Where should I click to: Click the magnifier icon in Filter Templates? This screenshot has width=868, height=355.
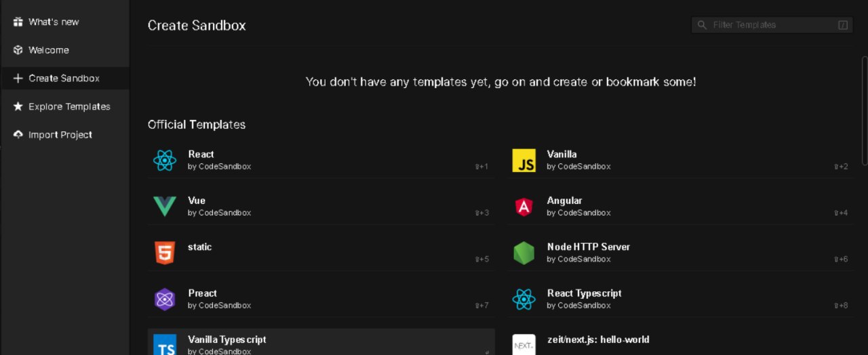(x=702, y=25)
